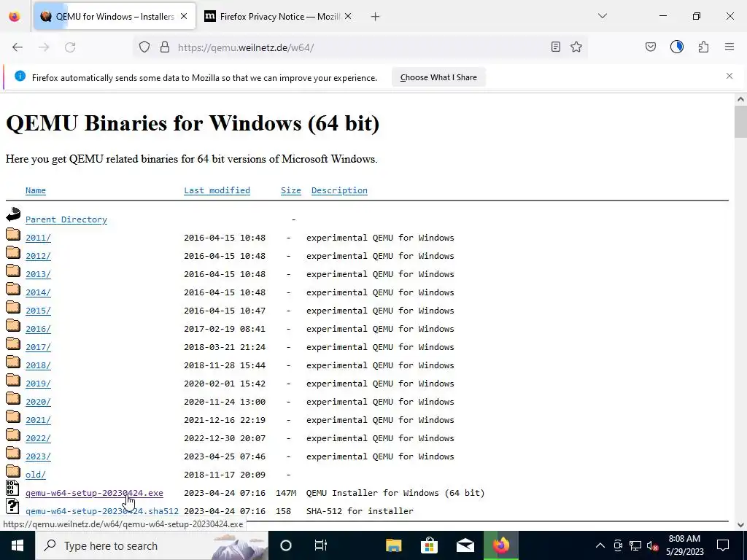Open the Action Center notifications icon
The width and height of the screenshot is (747, 560).
click(x=723, y=545)
